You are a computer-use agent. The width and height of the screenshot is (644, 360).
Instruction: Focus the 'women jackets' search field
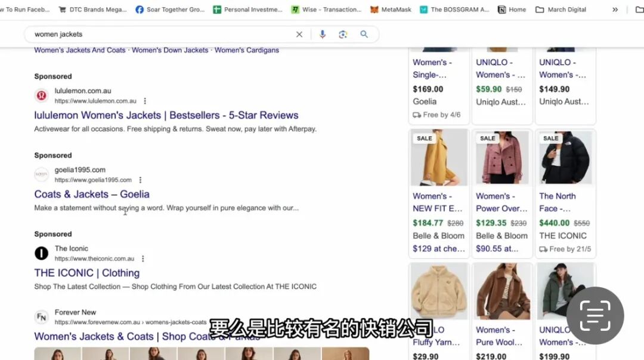162,35
